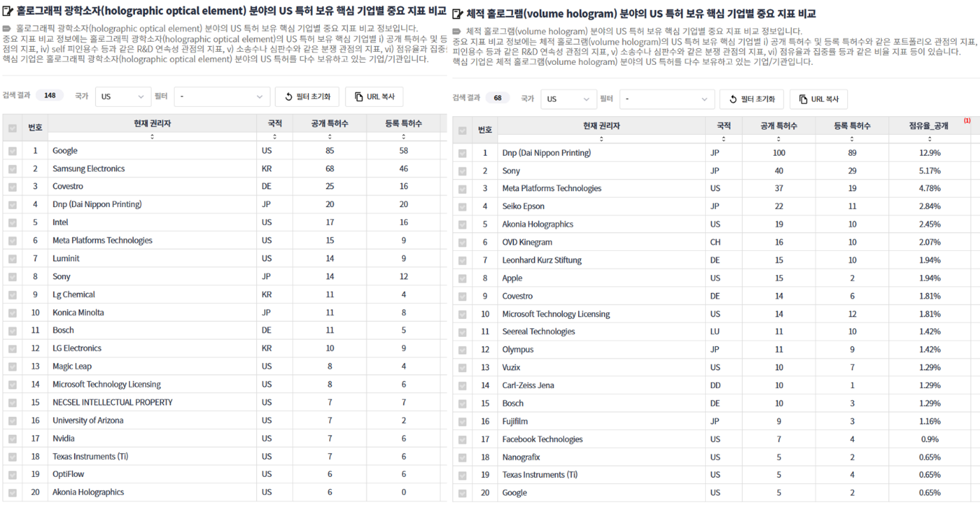Screen dimensions: 980x505
Task: Click the edit icon beside the volume hologram title
Action: (x=458, y=14)
